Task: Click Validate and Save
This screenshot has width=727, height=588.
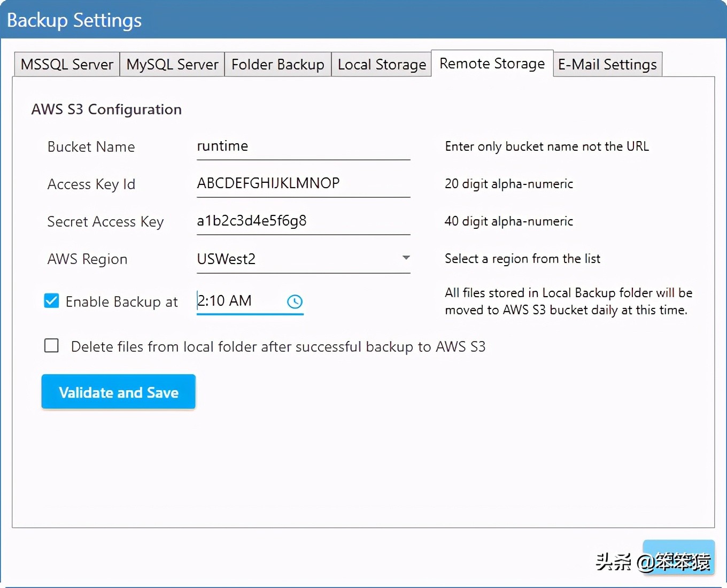Action: pos(118,392)
